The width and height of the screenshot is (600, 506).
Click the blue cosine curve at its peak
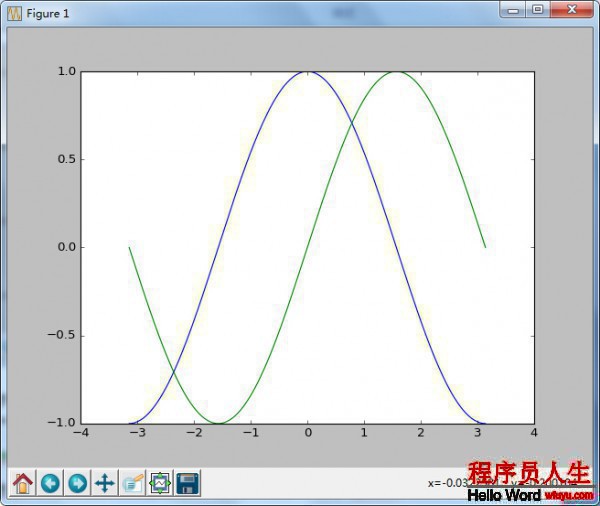click(x=308, y=72)
